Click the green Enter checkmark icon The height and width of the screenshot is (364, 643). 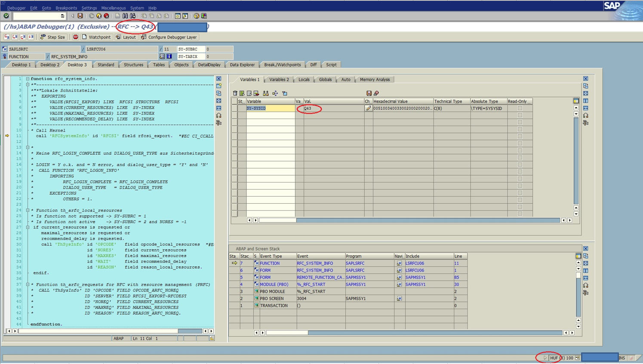click(x=6, y=16)
